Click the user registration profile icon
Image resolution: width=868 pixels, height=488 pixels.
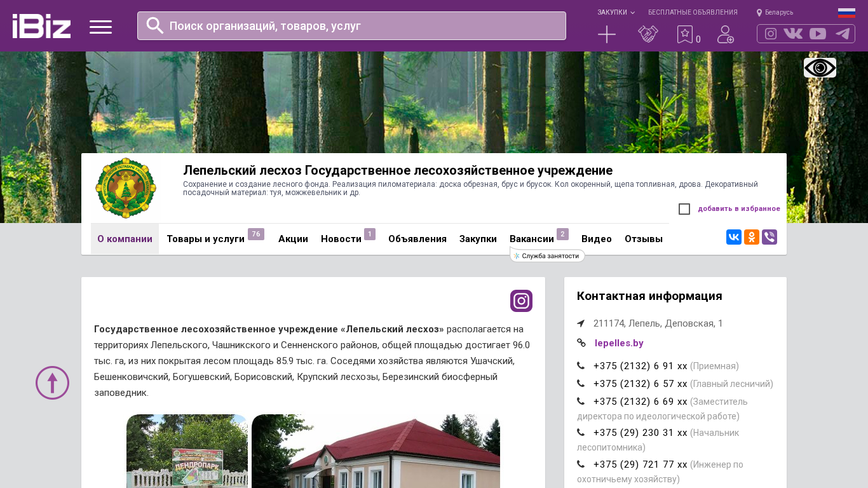tap(725, 34)
